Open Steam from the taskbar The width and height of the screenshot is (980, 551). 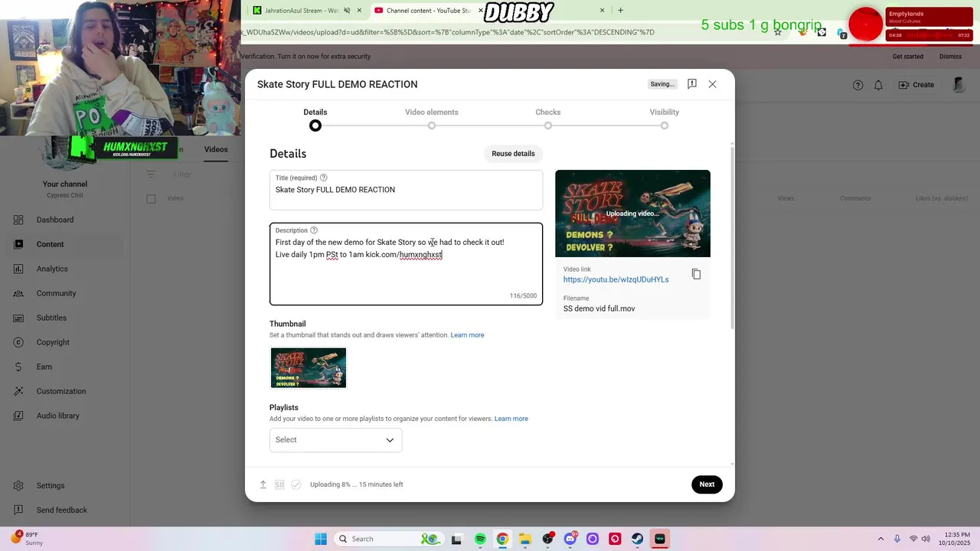637,539
